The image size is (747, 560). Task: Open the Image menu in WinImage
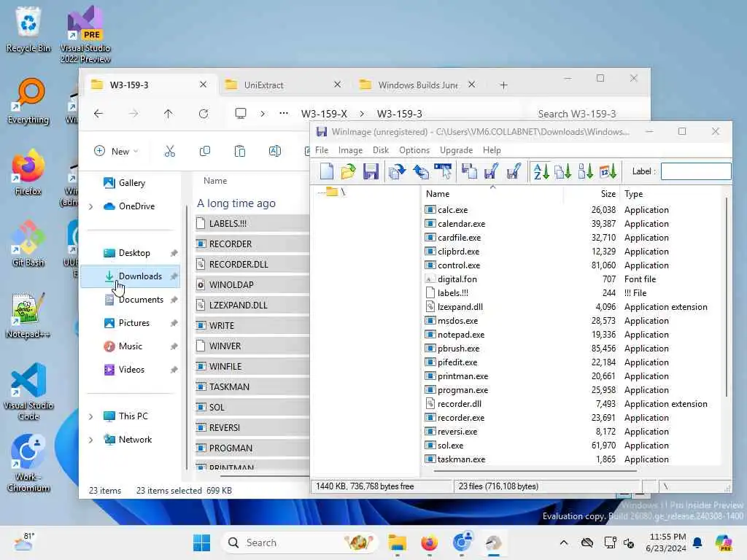351,150
